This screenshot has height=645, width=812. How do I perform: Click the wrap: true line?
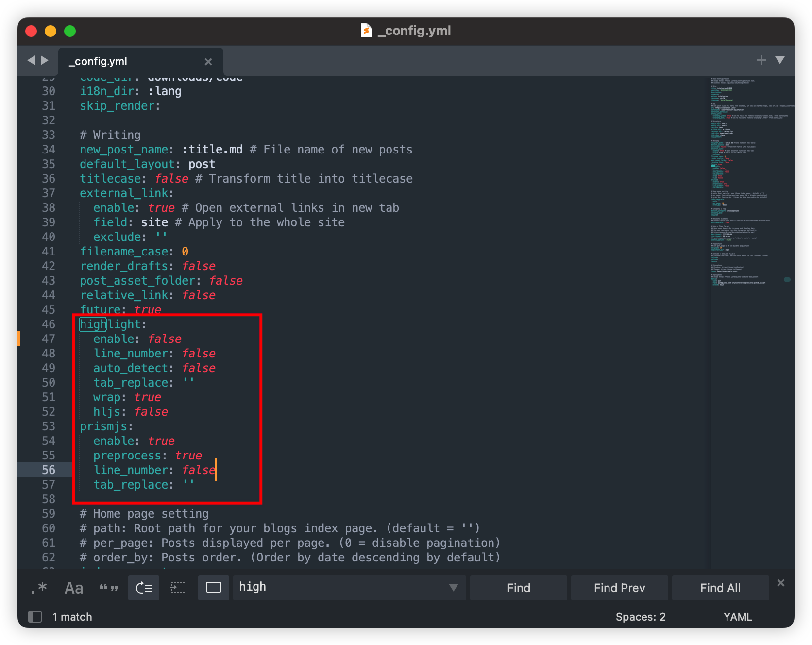pyautogui.click(x=127, y=397)
